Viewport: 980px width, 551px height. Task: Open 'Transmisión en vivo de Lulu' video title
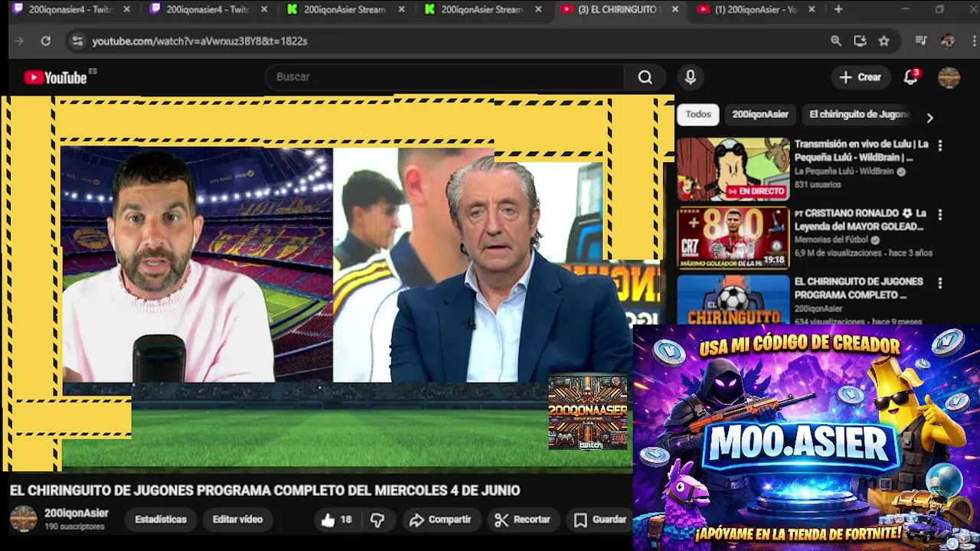861,151
